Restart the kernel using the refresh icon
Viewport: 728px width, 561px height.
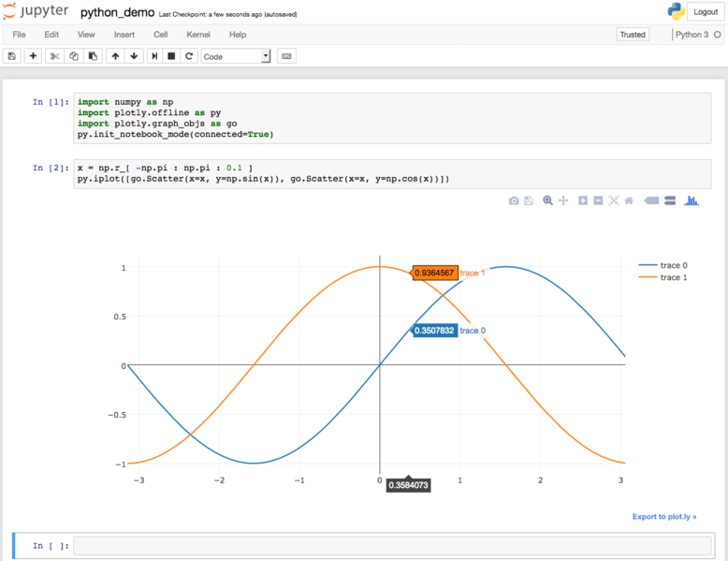click(189, 56)
